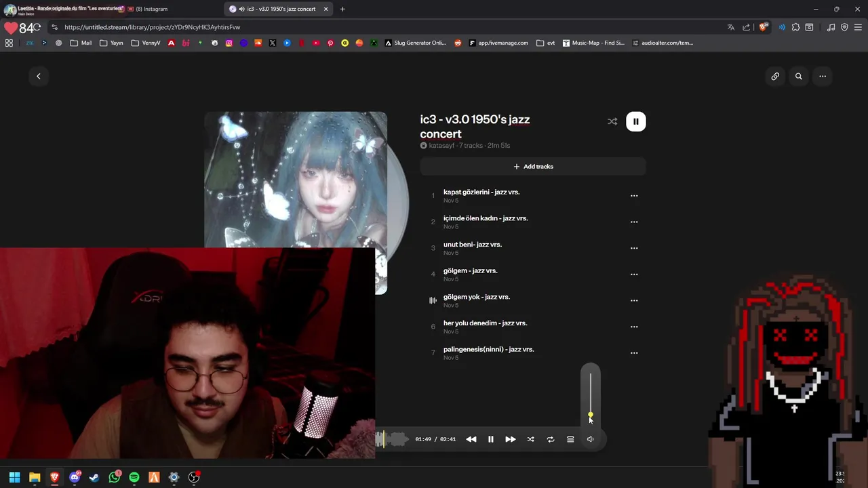Copy project link with the chain icon
Image resolution: width=868 pixels, height=488 pixels.
point(775,76)
